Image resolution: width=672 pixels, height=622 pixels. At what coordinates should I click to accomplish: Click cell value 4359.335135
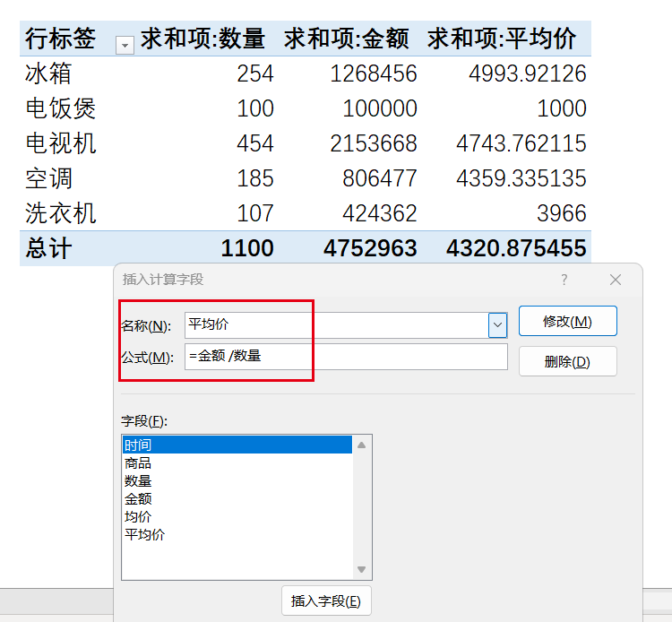pyautogui.click(x=521, y=178)
